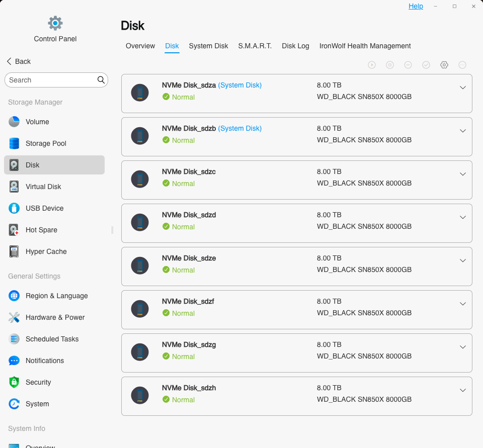Open the IronWolf Health Management tab

coord(365,46)
